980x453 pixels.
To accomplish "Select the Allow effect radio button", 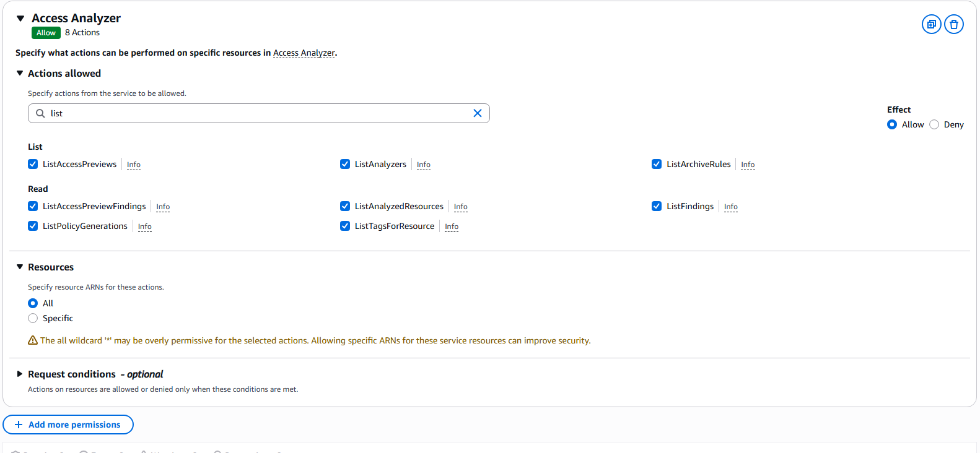I will coord(892,124).
